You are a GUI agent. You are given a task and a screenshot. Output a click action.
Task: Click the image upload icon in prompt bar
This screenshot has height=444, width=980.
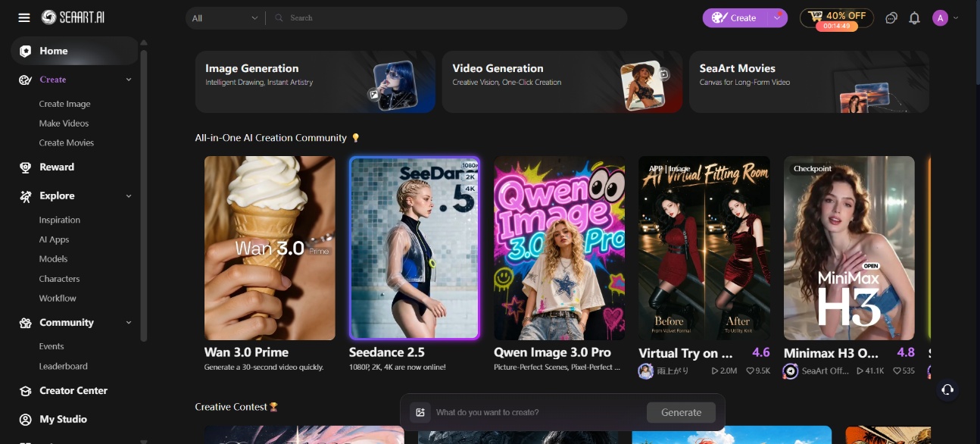(x=420, y=412)
